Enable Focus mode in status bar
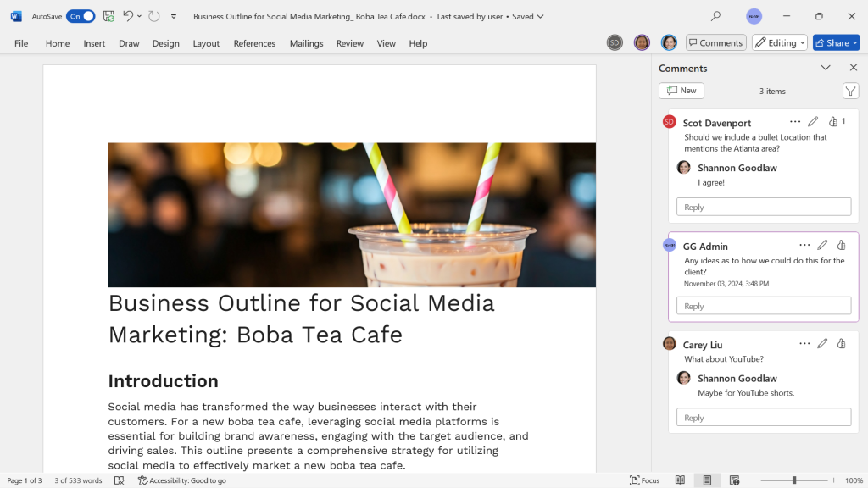This screenshot has height=488, width=868. (645, 480)
